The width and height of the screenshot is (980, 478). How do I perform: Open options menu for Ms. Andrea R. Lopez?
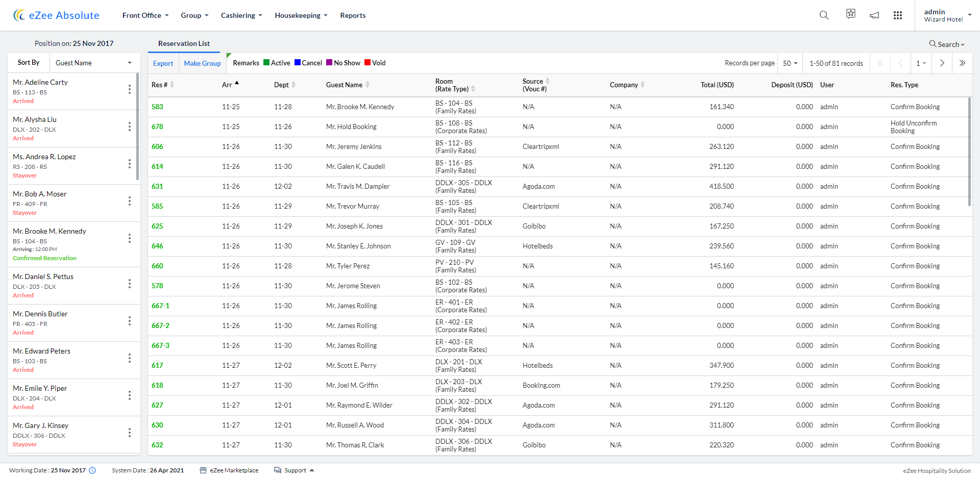point(130,164)
